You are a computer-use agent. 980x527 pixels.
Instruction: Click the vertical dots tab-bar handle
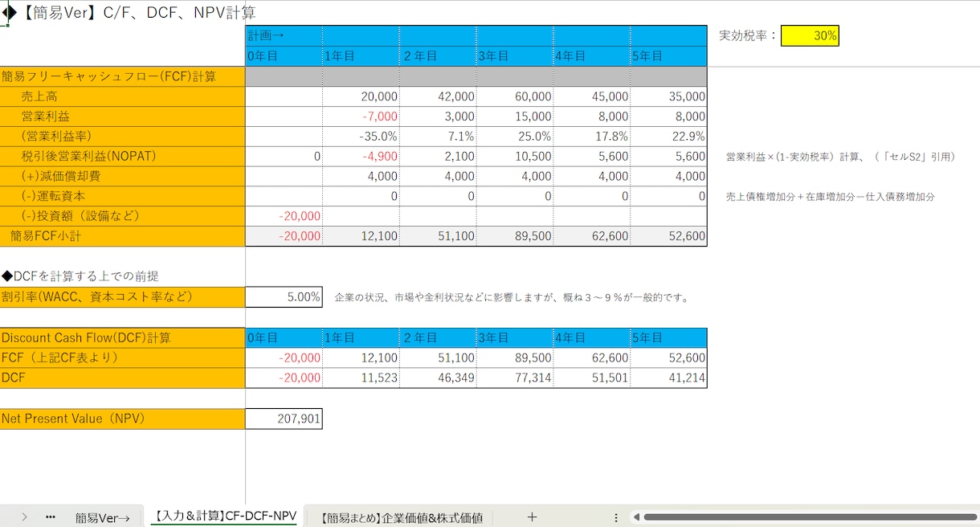(616, 517)
